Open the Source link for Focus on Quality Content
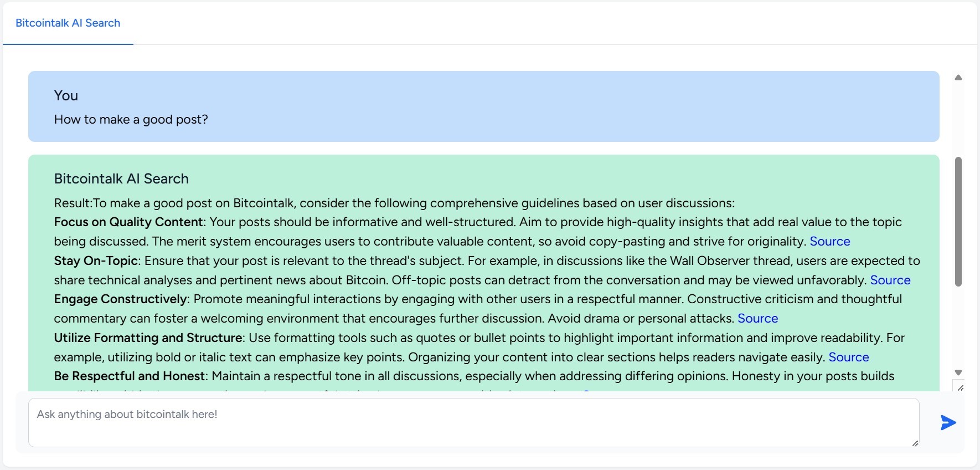The width and height of the screenshot is (980, 470). (829, 241)
